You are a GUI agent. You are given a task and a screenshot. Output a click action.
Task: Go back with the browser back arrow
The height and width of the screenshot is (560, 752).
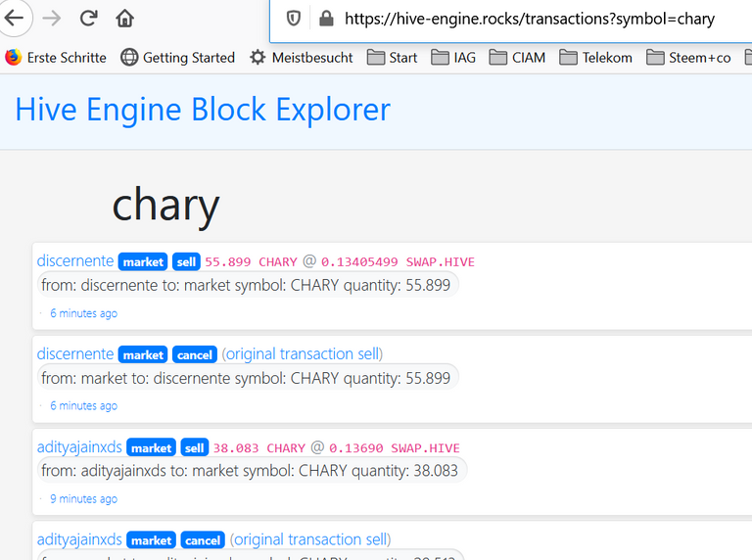pyautogui.click(x=15, y=19)
